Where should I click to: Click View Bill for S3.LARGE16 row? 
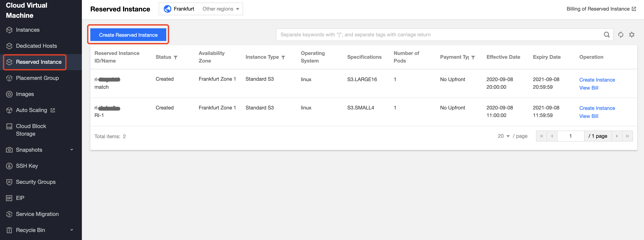589,88
